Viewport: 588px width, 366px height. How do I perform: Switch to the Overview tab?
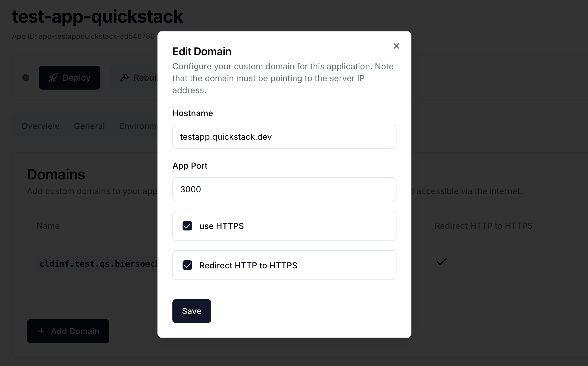point(40,126)
